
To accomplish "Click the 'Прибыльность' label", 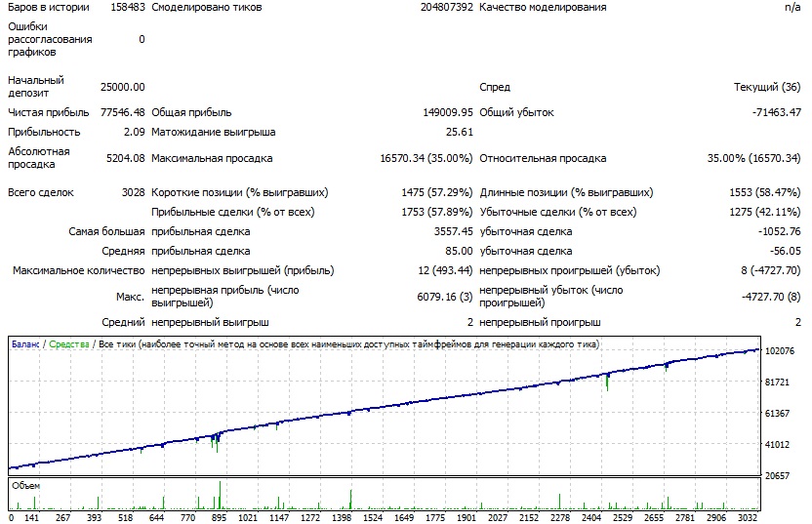I will (x=44, y=132).
